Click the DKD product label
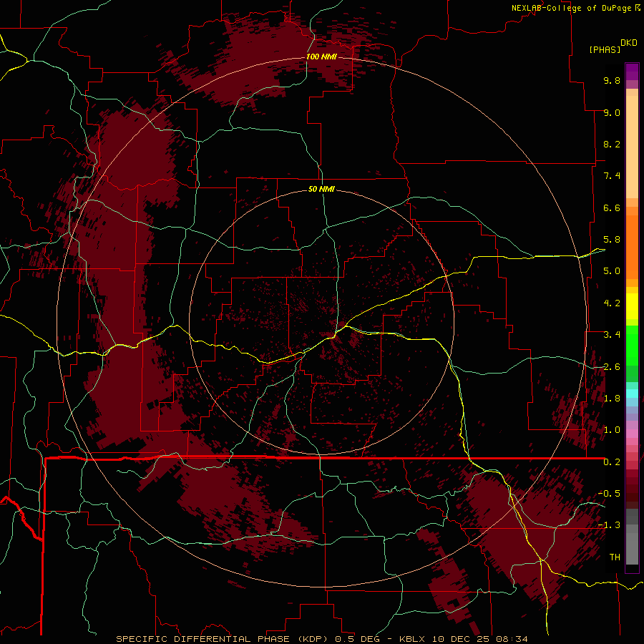The image size is (644, 644). coord(629,43)
